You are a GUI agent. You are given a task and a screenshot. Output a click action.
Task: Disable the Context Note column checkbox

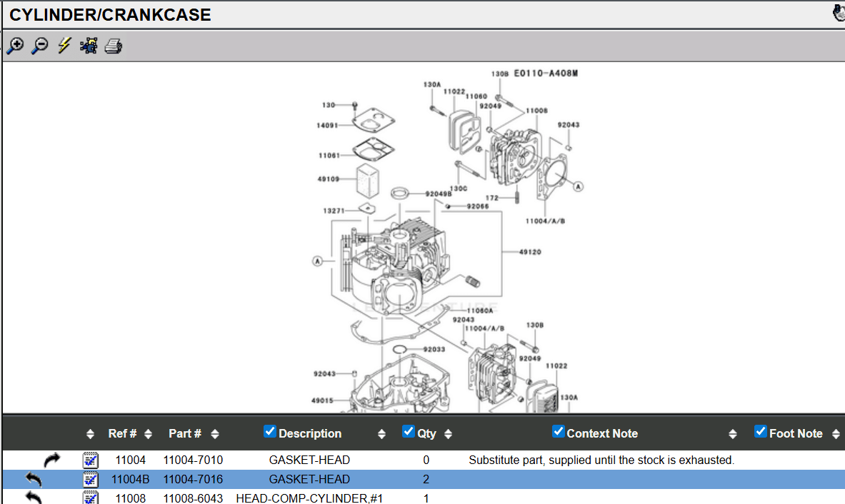pyautogui.click(x=559, y=431)
